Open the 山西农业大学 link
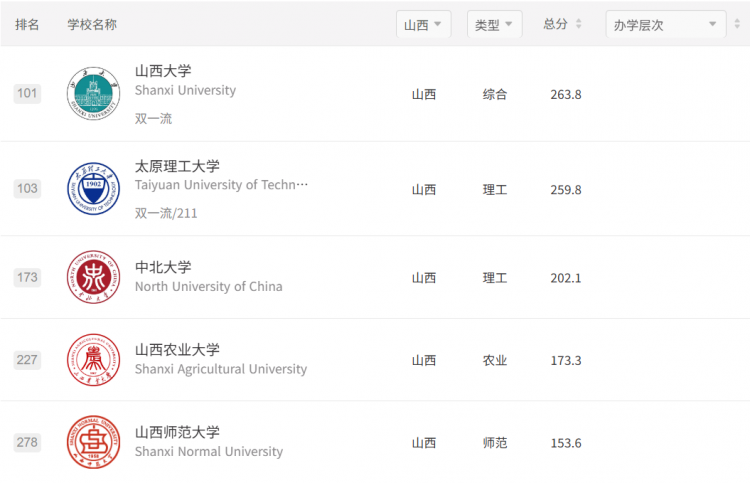Image resolution: width=750 pixels, height=483 pixels. coord(177,350)
